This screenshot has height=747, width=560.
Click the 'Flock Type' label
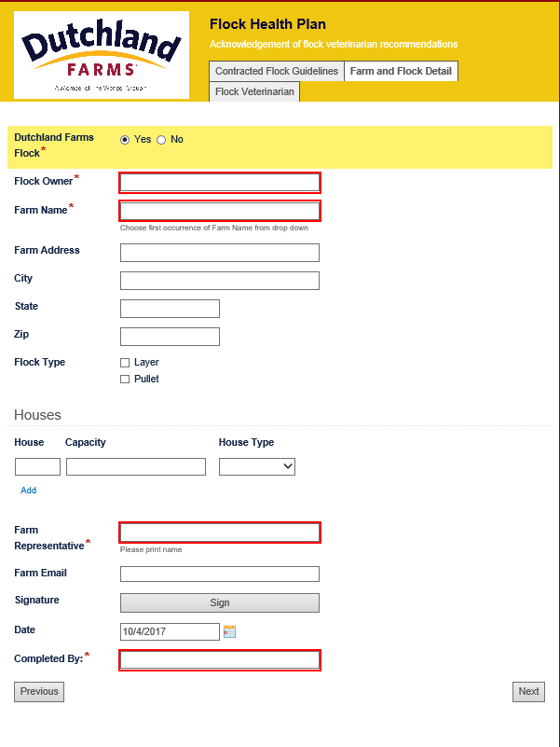point(39,363)
